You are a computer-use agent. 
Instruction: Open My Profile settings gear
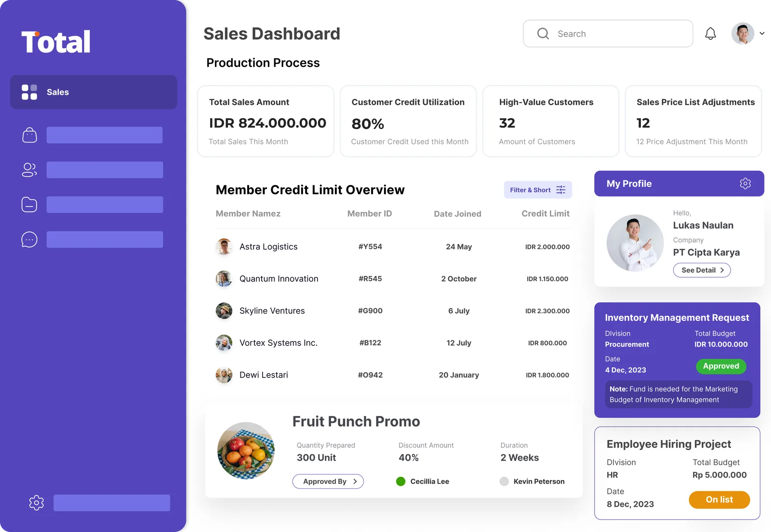pos(745,183)
